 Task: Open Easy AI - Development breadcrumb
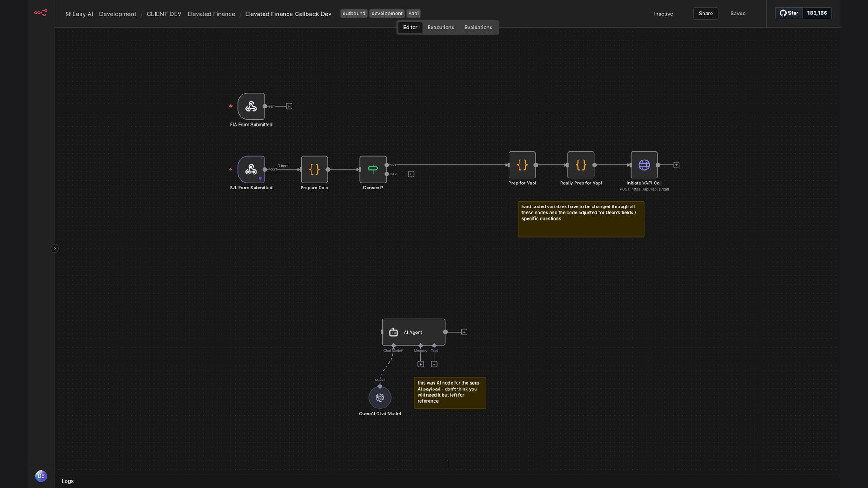click(x=101, y=14)
